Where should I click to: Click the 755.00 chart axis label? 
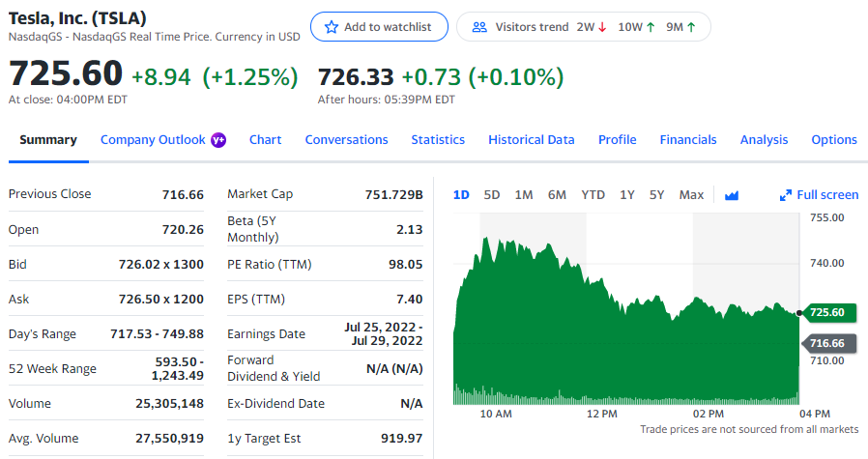tap(827, 217)
